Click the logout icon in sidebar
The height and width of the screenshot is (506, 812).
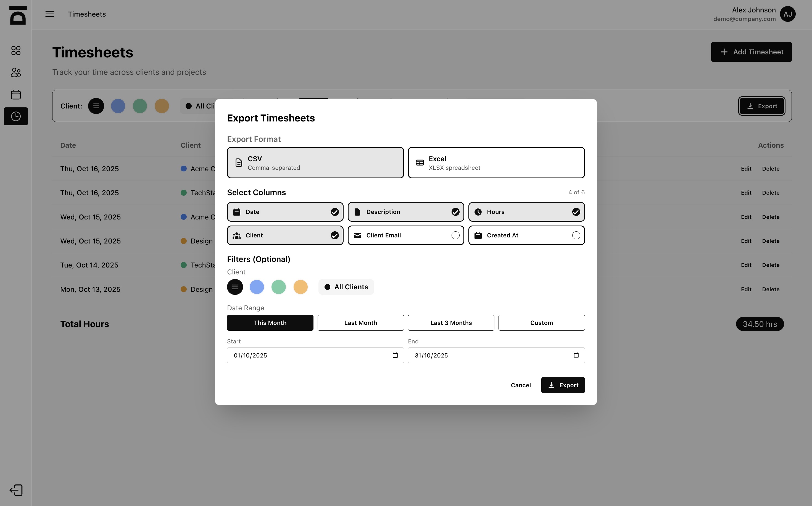[16, 490]
